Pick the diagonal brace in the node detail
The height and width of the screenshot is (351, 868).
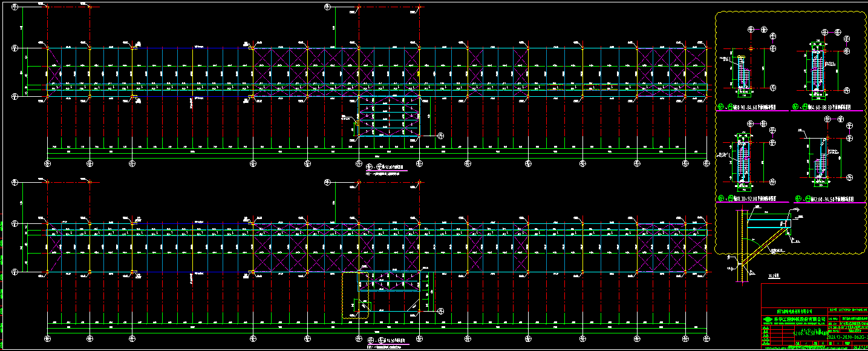(x=765, y=247)
